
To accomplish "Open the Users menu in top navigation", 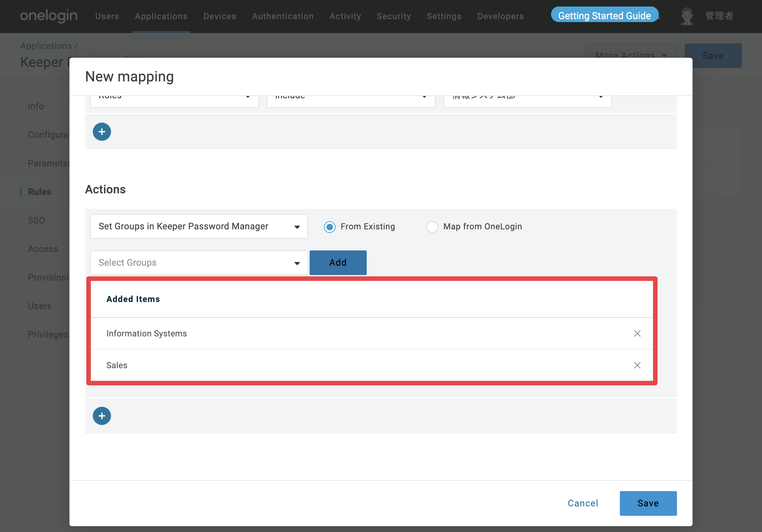I will (x=107, y=16).
